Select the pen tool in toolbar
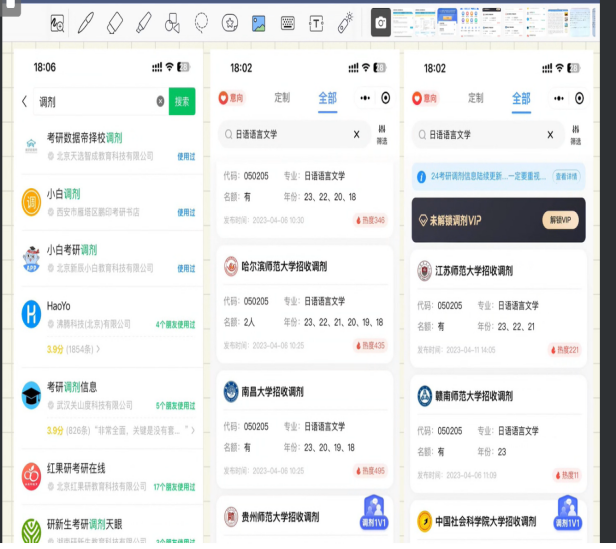Image resolution: width=616 pixels, height=549 pixels. 85,21
